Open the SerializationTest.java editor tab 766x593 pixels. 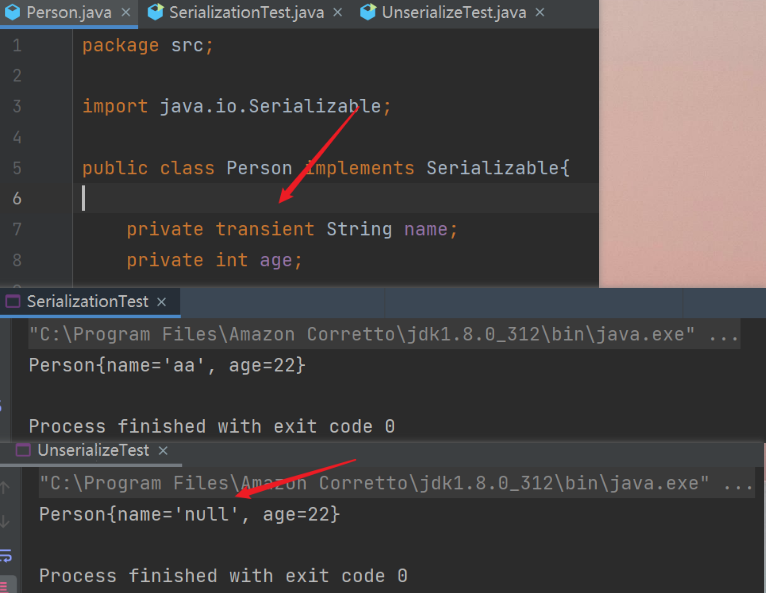pyautogui.click(x=246, y=13)
